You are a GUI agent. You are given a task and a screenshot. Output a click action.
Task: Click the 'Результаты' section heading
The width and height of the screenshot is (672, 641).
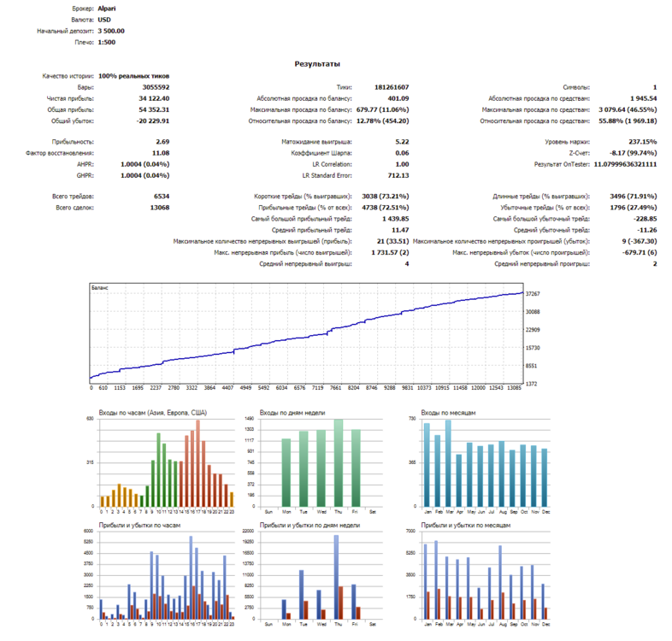(x=317, y=64)
